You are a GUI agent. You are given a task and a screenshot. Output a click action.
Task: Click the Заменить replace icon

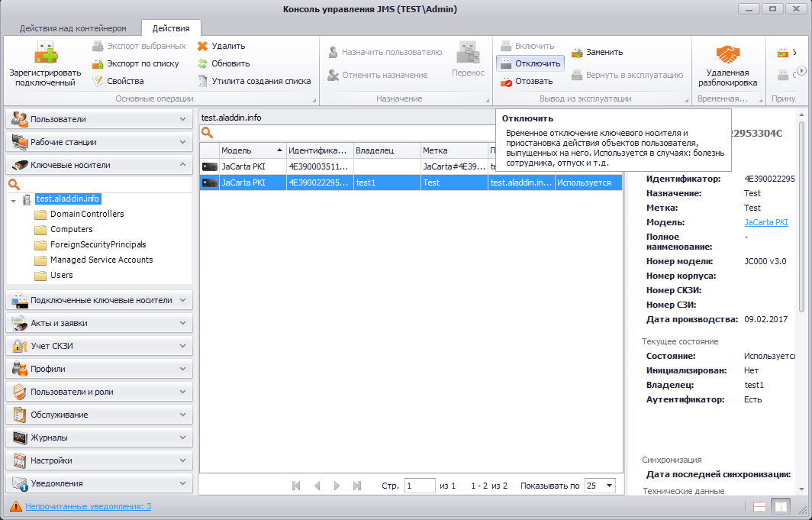(x=577, y=53)
